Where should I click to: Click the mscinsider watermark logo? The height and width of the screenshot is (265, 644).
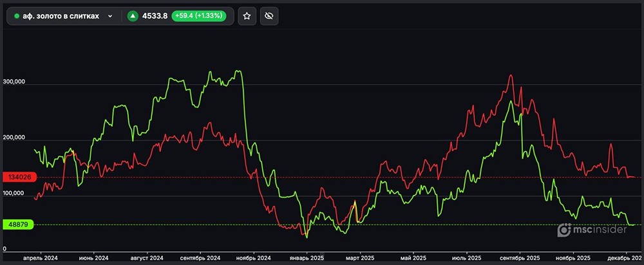click(x=592, y=230)
